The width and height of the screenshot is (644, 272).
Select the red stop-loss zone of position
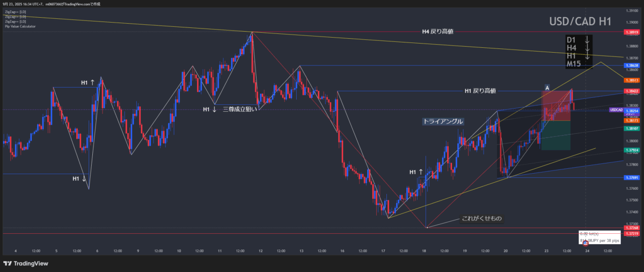(x=555, y=105)
